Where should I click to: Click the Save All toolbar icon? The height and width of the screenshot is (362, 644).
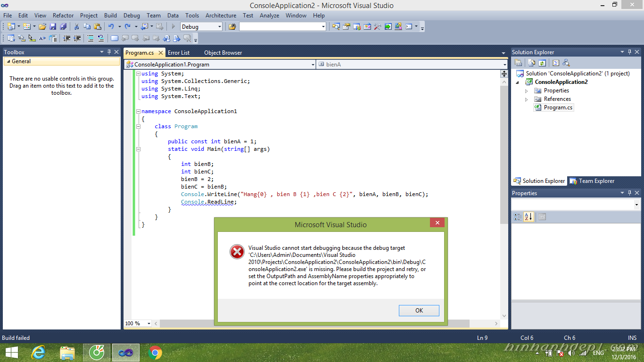(63, 27)
